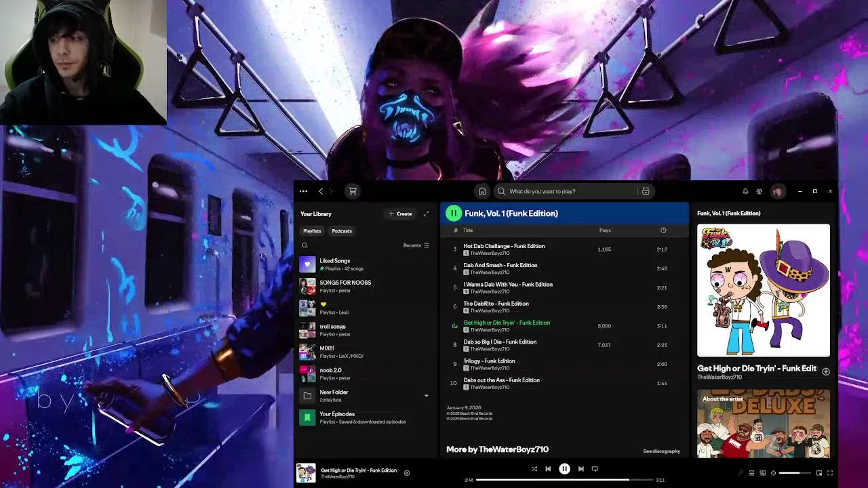Image resolution: width=868 pixels, height=488 pixels.
Task: Skip to the previous track
Action: 548,468
